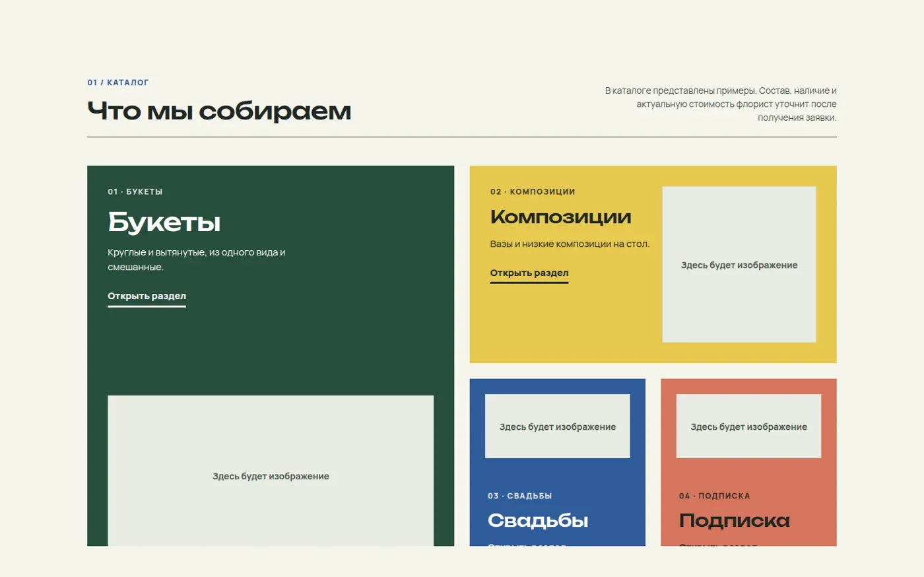Click the 'Что мы собираем' heading
Image resolution: width=924 pixels, height=577 pixels.
(x=219, y=111)
